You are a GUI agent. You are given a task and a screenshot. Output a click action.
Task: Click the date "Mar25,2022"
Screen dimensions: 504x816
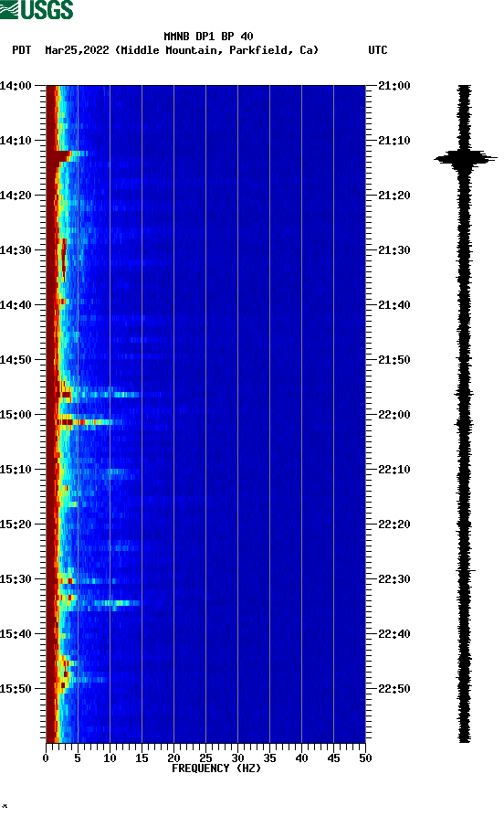point(77,50)
